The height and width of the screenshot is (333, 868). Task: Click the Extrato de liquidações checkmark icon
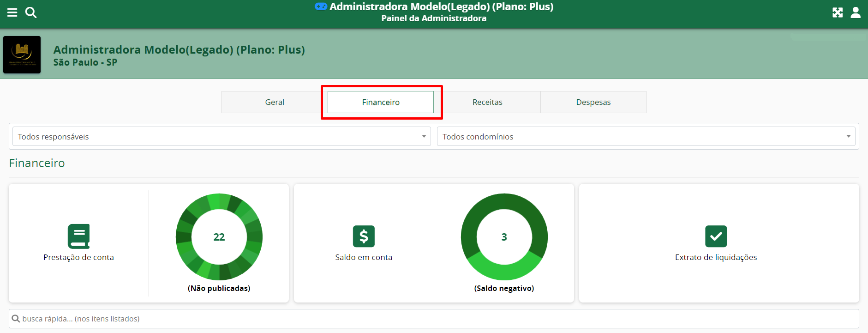(716, 236)
